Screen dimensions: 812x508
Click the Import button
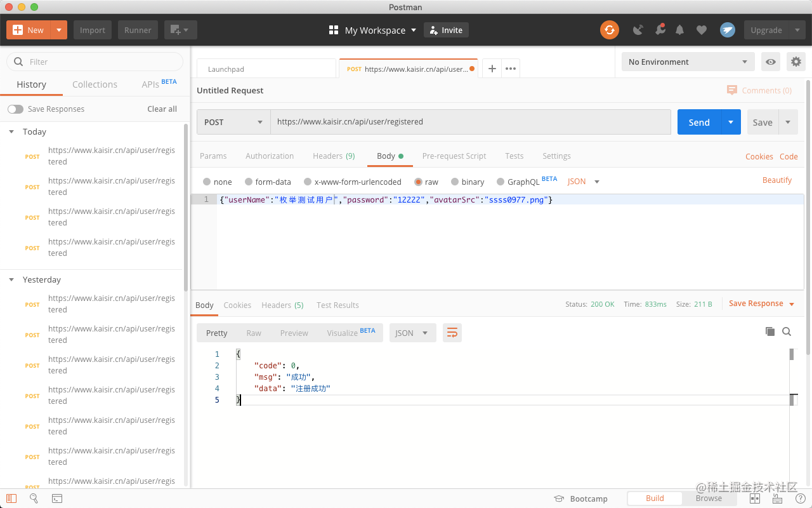93,30
